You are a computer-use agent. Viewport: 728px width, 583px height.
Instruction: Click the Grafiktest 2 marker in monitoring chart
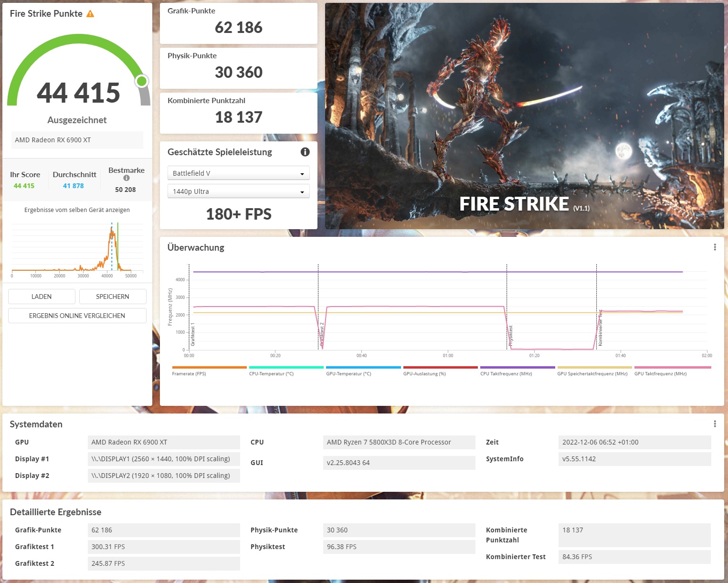click(322, 334)
